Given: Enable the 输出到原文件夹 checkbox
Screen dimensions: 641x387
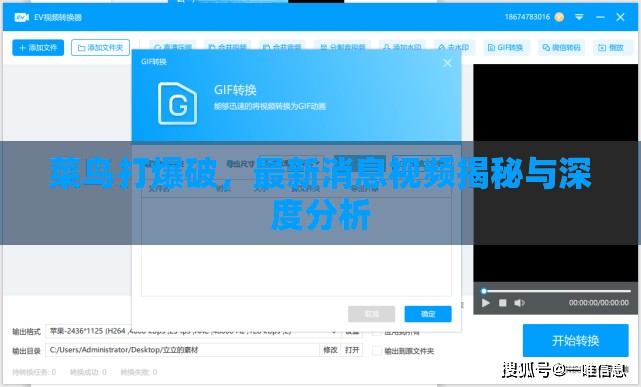Looking at the screenshot, I should pyautogui.click(x=377, y=351).
